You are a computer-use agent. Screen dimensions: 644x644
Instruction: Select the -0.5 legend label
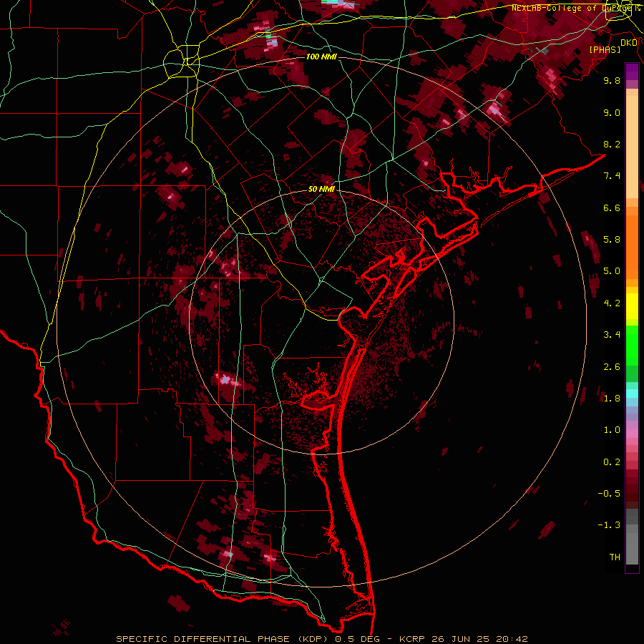tap(609, 494)
